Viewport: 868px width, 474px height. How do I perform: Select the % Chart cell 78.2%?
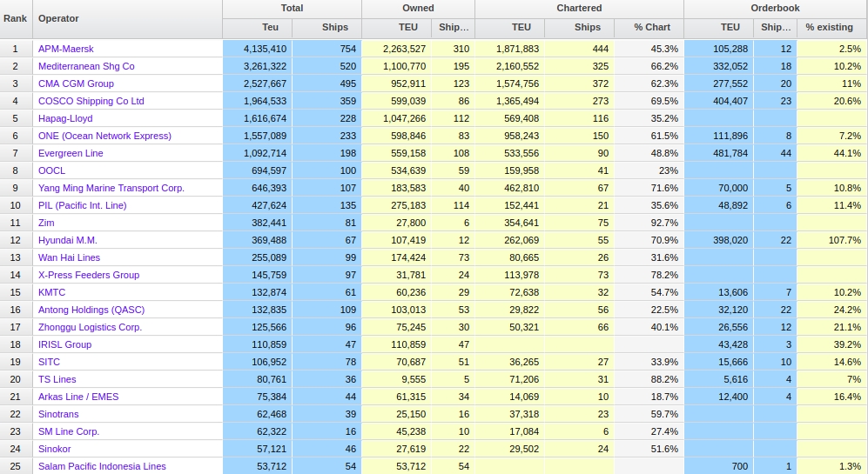click(649, 276)
